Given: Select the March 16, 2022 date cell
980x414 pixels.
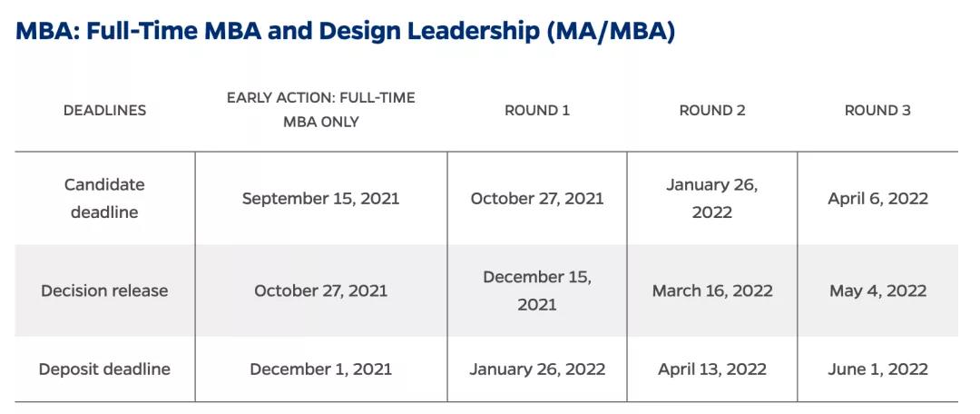Looking at the screenshot, I should [x=712, y=291].
